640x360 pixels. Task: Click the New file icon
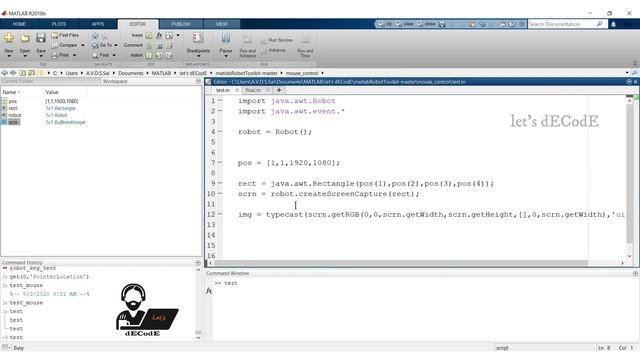9,38
